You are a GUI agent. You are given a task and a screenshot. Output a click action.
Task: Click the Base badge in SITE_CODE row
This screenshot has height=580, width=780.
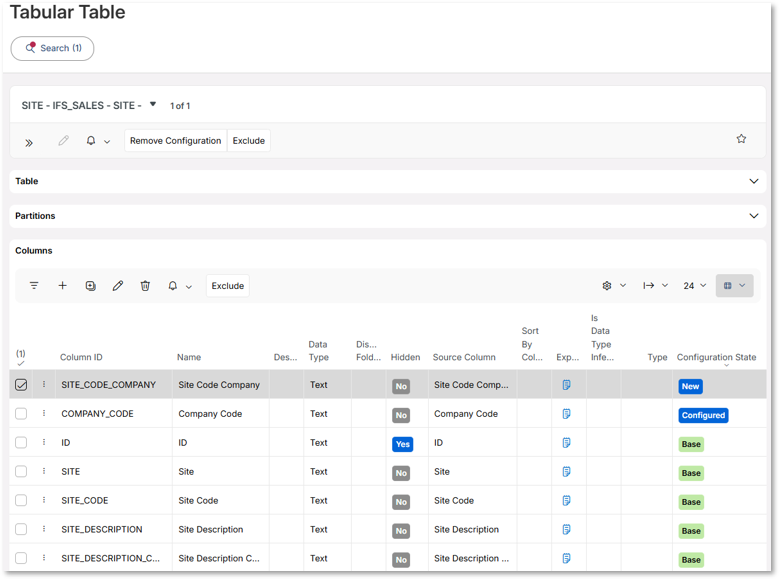point(691,502)
